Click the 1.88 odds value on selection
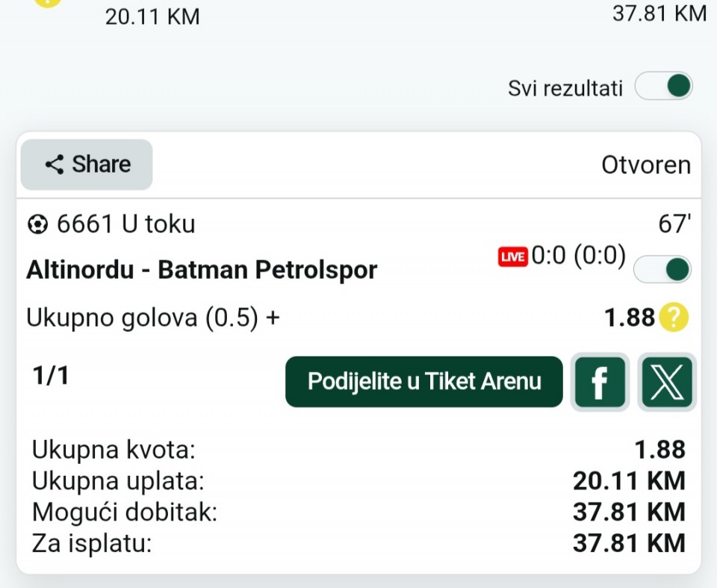The image size is (717, 588). coord(629,318)
